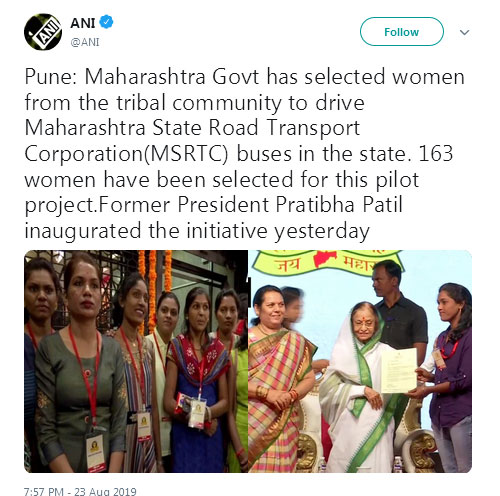The image size is (500, 496).
Task: Open the ANI display name link
Action: [83, 23]
